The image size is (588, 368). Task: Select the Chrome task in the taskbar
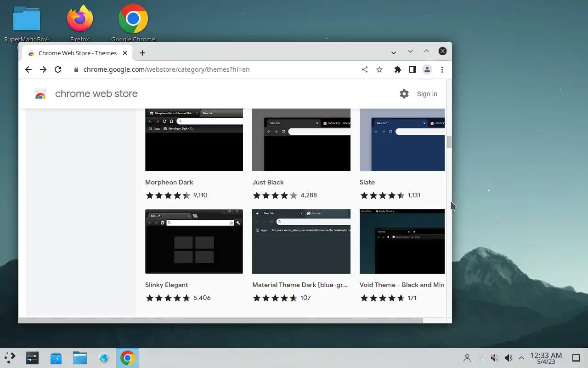coord(128,358)
